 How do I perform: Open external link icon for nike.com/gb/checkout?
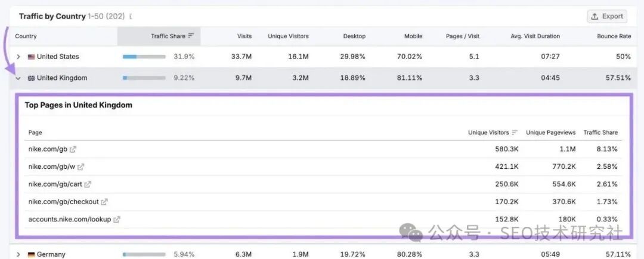pos(105,202)
